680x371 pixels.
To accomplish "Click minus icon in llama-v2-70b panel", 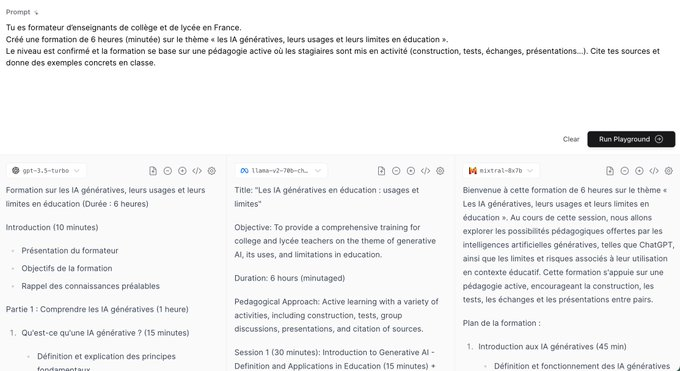I will (396, 171).
